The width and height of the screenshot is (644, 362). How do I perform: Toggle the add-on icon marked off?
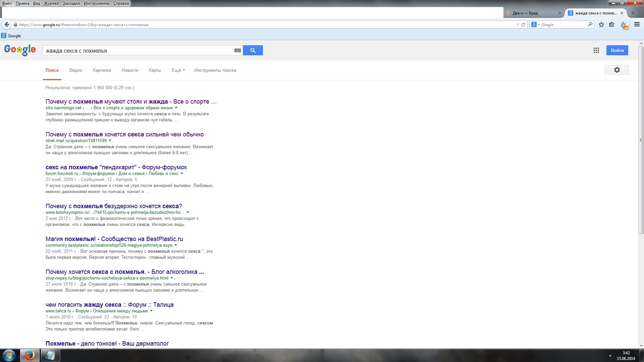[624, 25]
